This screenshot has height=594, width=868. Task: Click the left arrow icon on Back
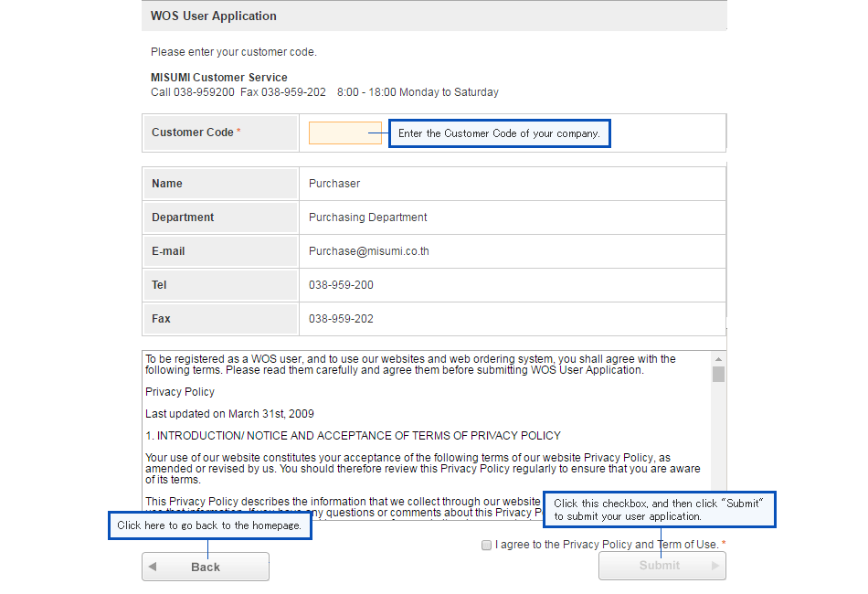click(x=153, y=567)
